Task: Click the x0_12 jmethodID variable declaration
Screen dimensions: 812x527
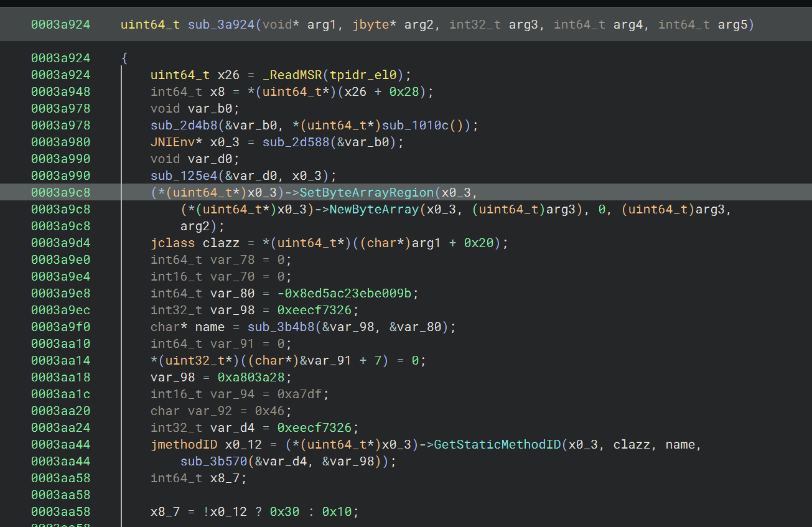Action: pos(249,444)
